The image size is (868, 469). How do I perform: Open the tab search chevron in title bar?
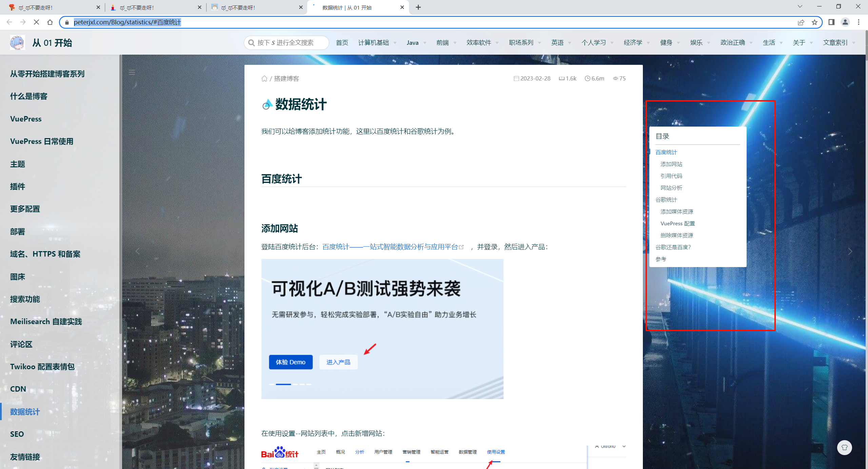(x=800, y=6)
